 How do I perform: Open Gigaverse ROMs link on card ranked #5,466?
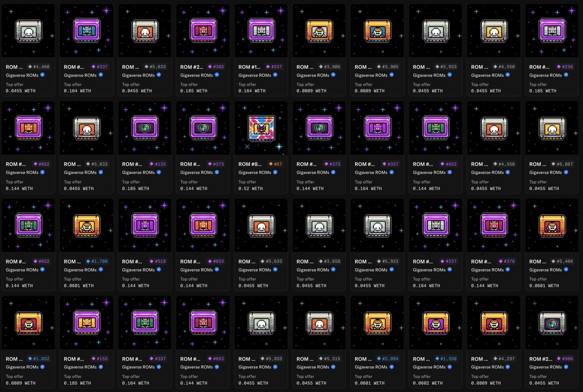coord(546,270)
